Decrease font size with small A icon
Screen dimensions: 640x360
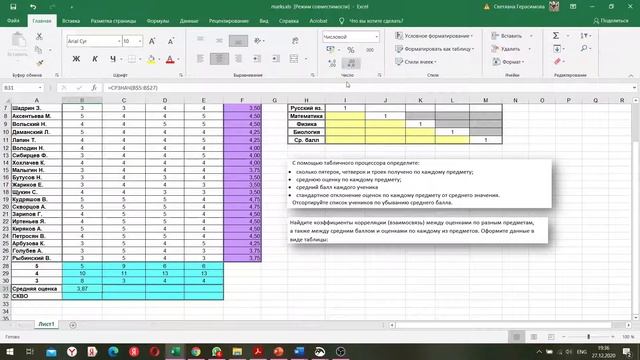[x=171, y=41]
